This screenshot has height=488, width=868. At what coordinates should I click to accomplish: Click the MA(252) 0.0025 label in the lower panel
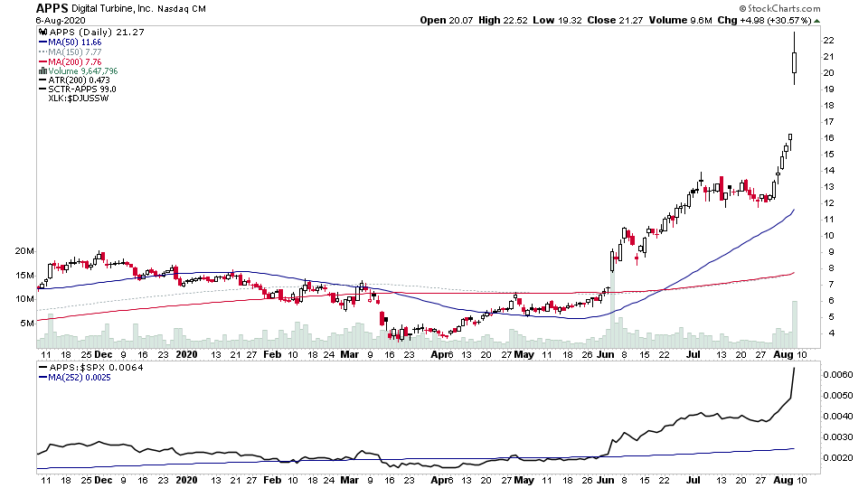click(80, 378)
